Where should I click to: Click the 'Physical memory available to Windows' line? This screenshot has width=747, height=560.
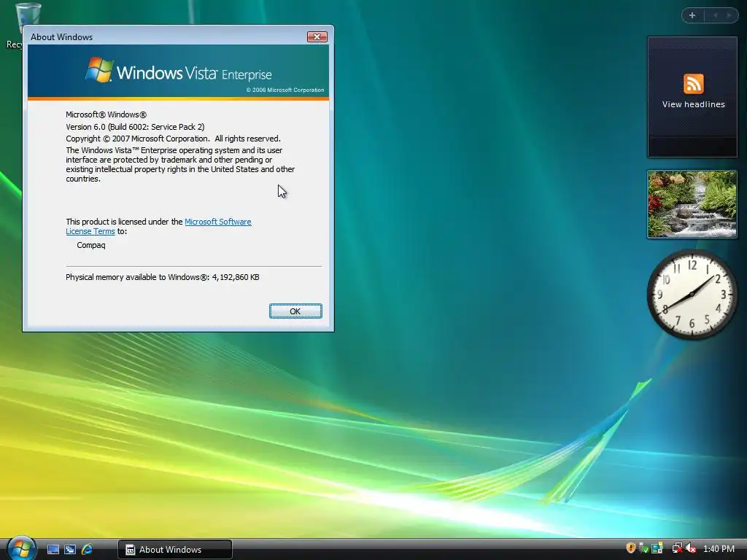point(163,277)
